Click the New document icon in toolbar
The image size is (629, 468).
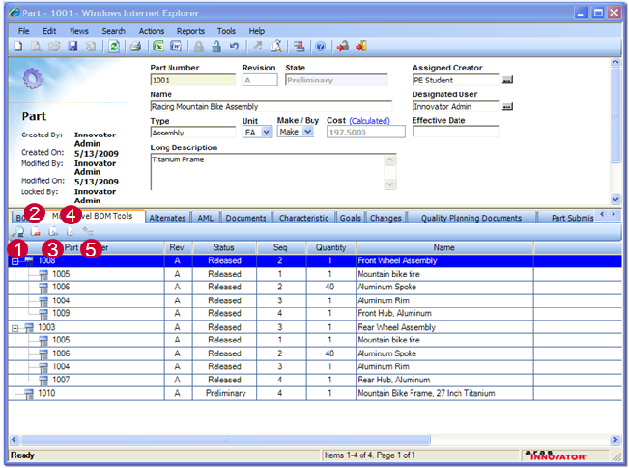pyautogui.click(x=19, y=46)
